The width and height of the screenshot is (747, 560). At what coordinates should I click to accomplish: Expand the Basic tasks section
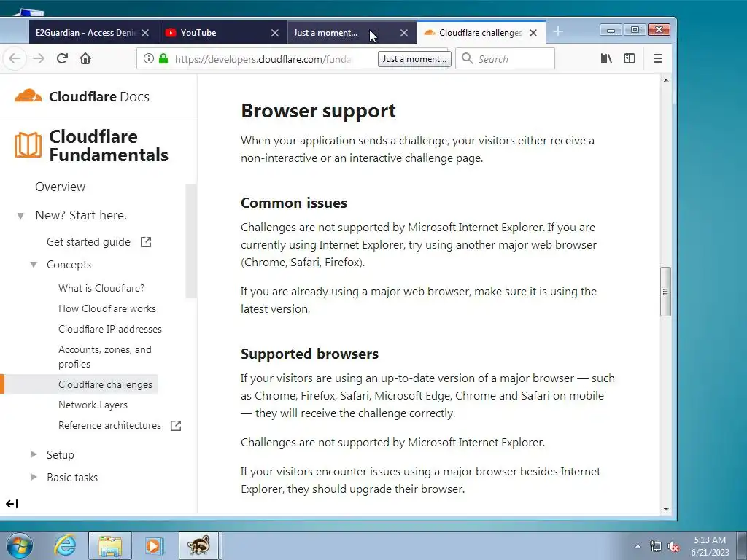coord(34,477)
